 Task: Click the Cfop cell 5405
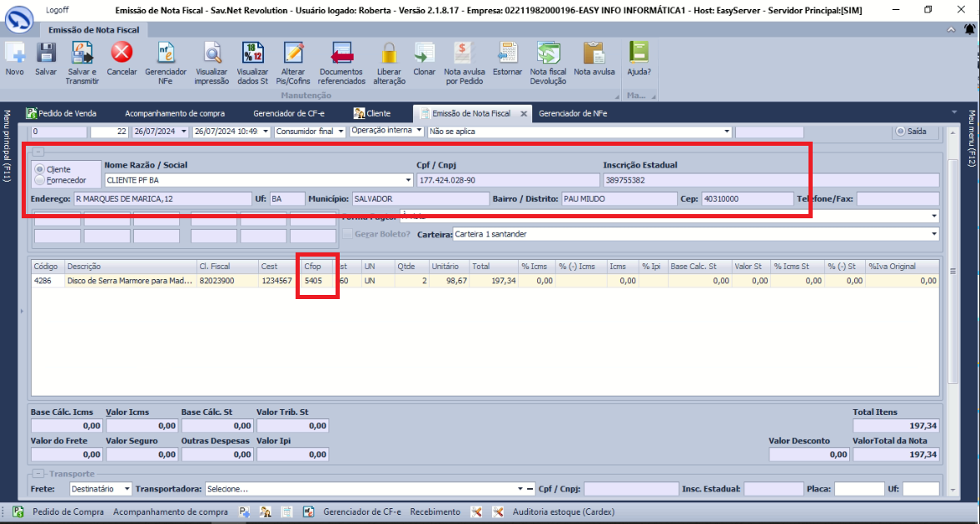(317, 282)
